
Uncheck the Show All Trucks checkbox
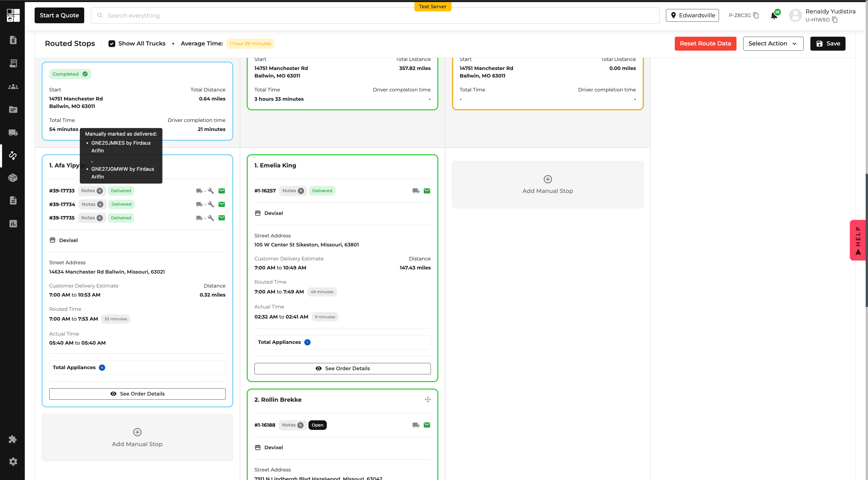[x=112, y=43]
